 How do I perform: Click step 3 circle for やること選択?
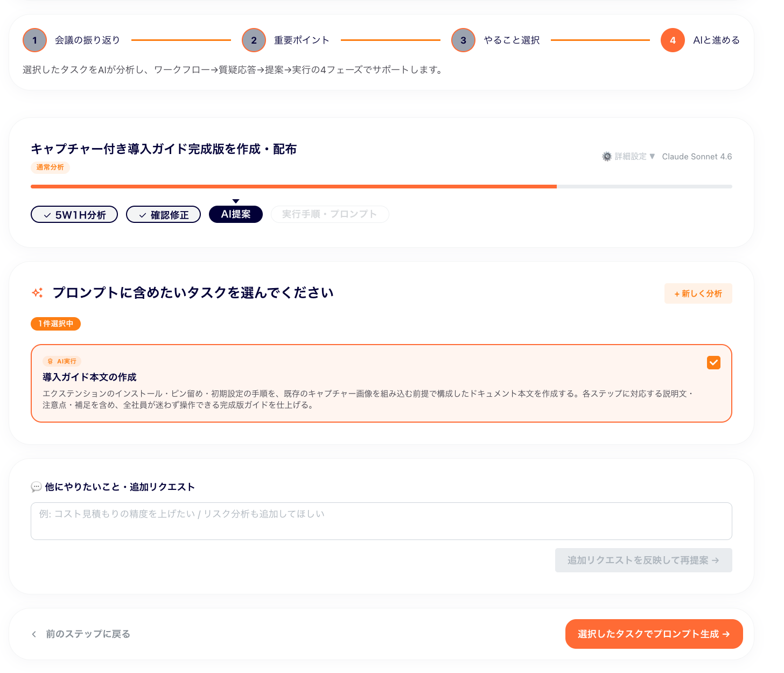(463, 40)
